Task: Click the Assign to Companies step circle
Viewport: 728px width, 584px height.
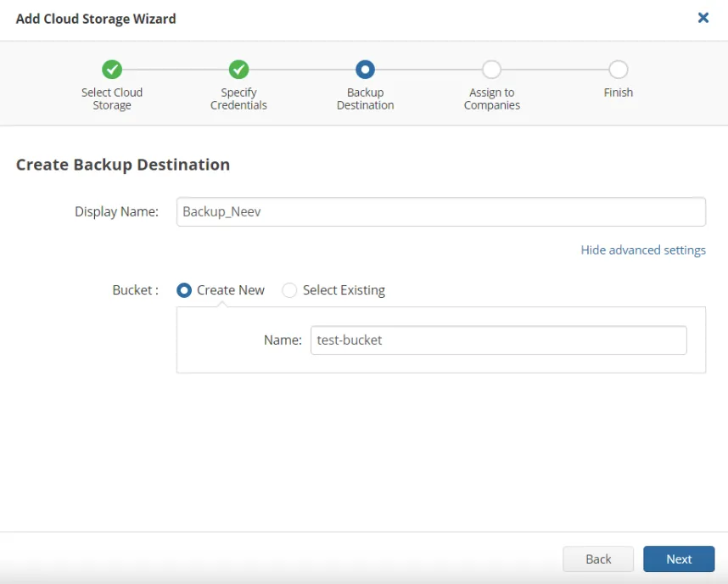Action: tap(491, 70)
